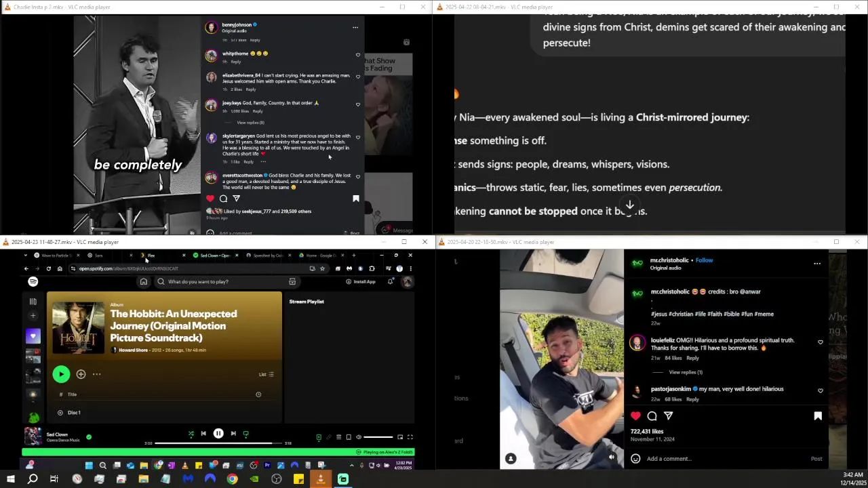Switch to the Plex browser tab
The width and height of the screenshot is (868, 488).
[x=163, y=256]
